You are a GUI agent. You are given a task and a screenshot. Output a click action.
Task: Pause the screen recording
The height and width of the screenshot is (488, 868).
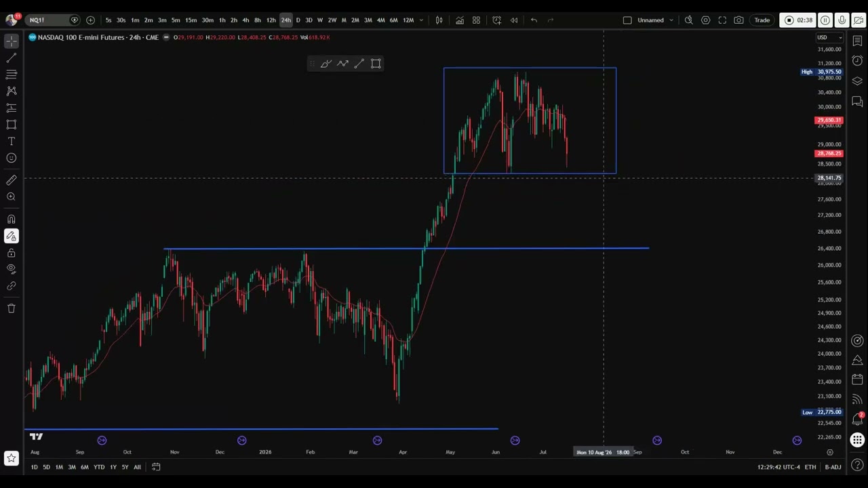[825, 20]
